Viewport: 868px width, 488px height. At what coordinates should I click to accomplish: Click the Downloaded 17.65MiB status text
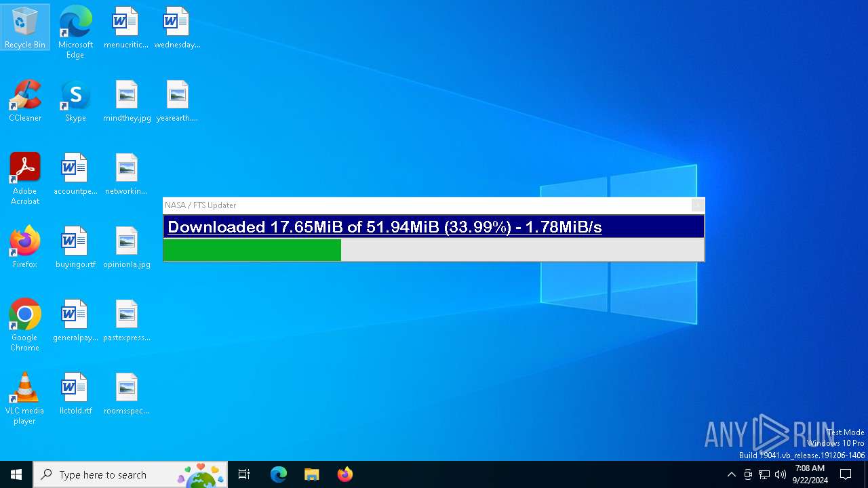384,227
